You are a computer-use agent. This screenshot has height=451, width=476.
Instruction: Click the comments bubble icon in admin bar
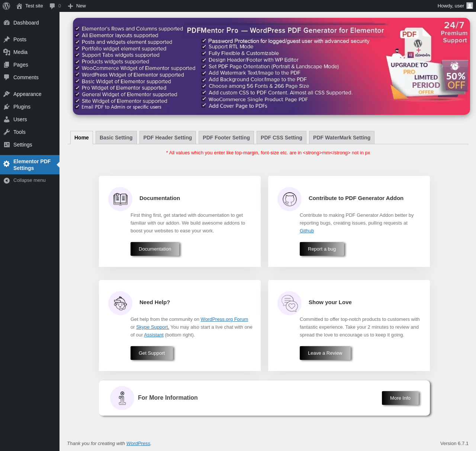(52, 6)
